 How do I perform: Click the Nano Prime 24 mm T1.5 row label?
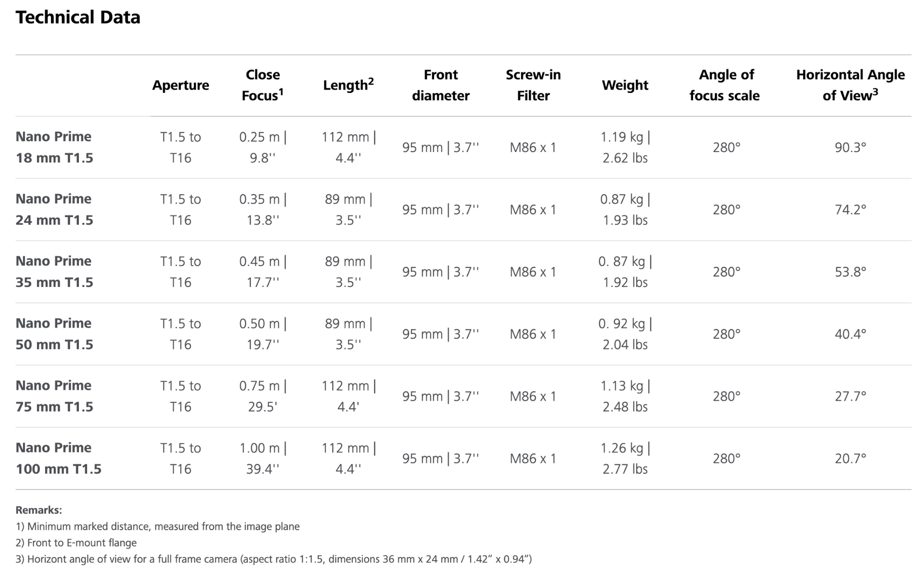tap(54, 209)
